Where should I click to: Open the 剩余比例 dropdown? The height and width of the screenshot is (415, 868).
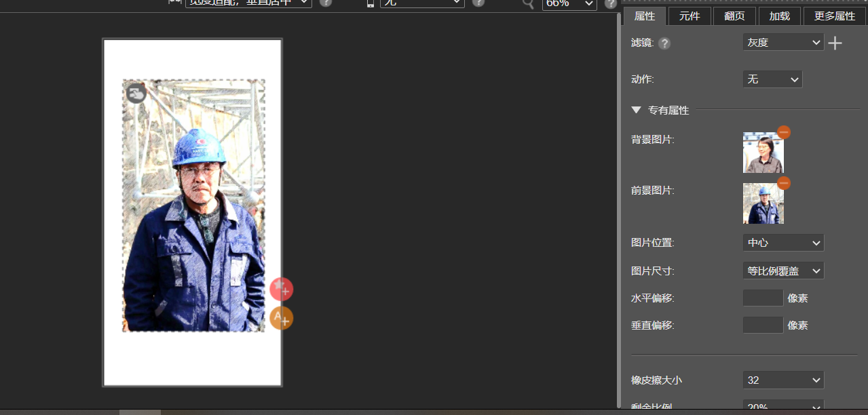pyautogui.click(x=783, y=406)
